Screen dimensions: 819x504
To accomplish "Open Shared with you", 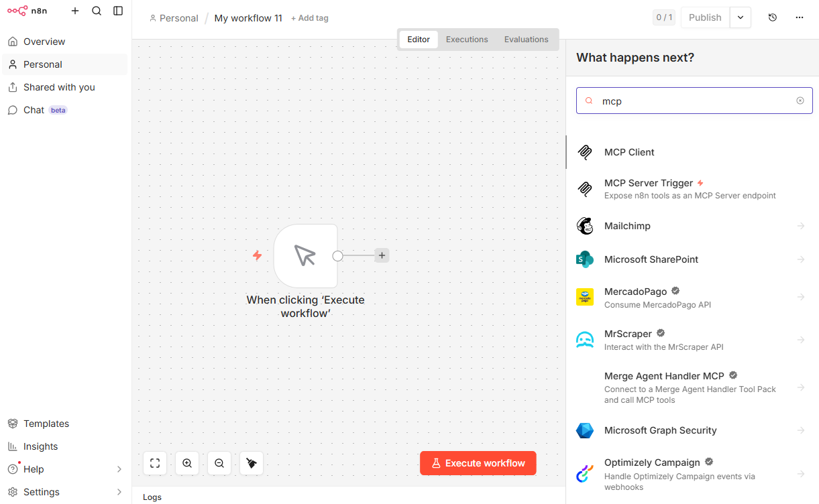I will point(64,87).
